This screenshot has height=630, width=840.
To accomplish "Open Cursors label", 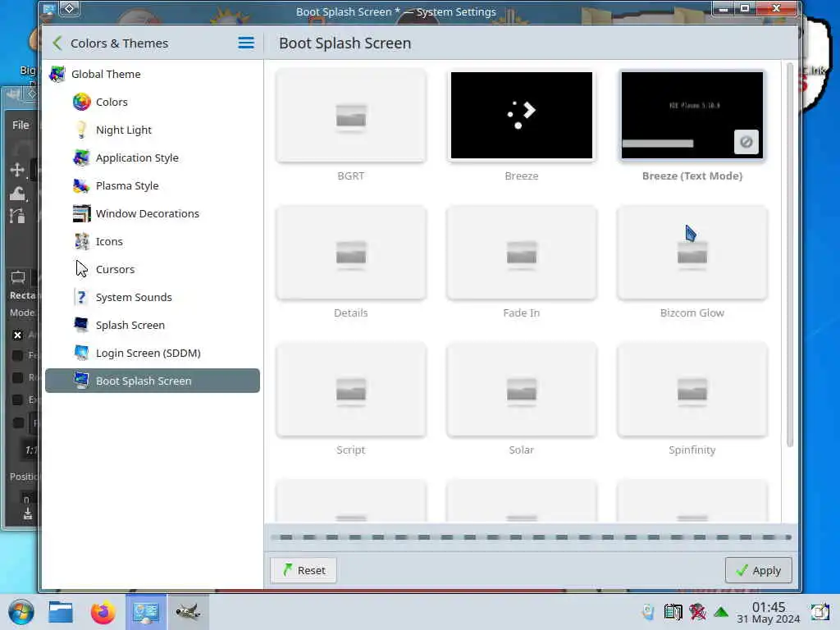I will (115, 269).
